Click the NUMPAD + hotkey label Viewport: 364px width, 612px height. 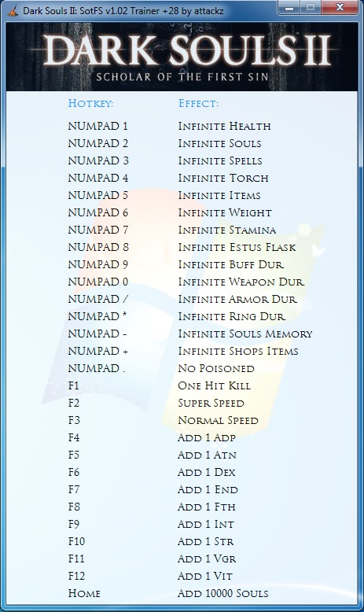pos(98,351)
